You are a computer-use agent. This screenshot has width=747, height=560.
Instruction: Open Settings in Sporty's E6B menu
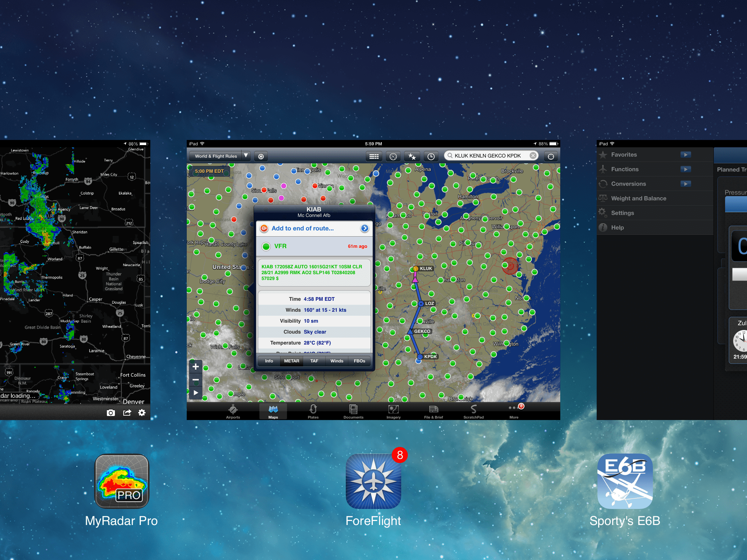coord(655,213)
